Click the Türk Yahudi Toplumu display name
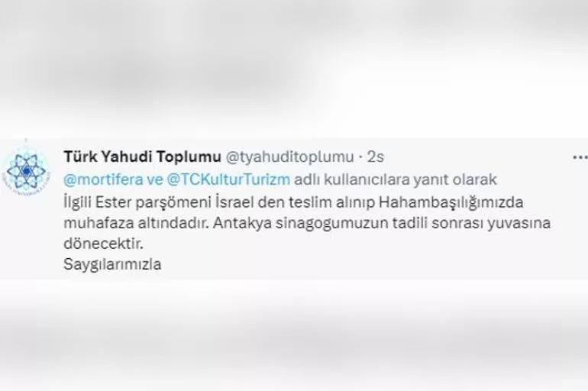 click(x=143, y=157)
